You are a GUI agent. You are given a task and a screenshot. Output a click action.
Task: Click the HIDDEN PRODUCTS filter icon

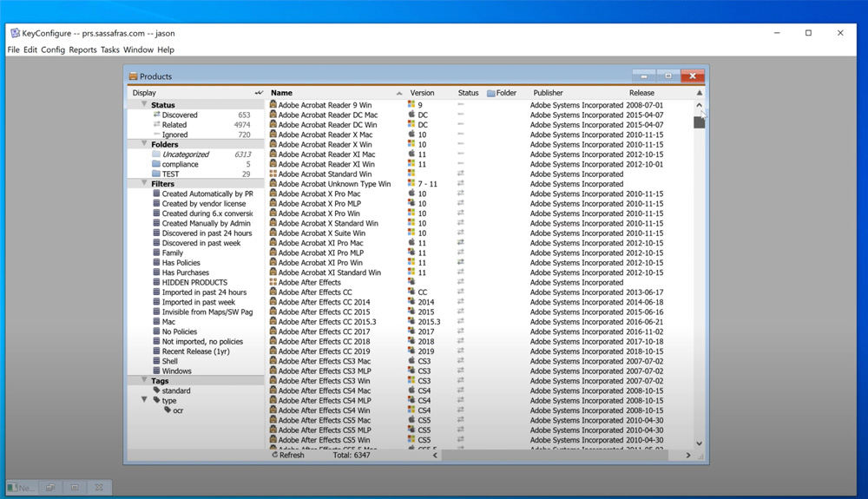156,282
